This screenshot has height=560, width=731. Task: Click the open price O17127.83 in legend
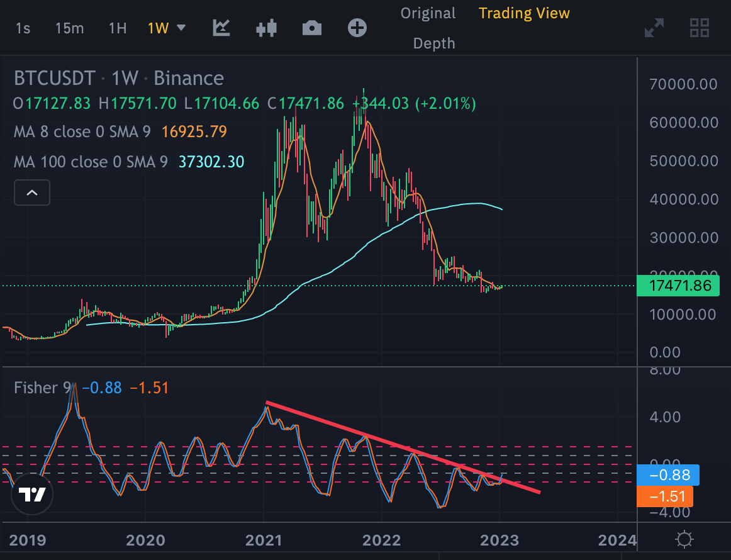tap(52, 104)
